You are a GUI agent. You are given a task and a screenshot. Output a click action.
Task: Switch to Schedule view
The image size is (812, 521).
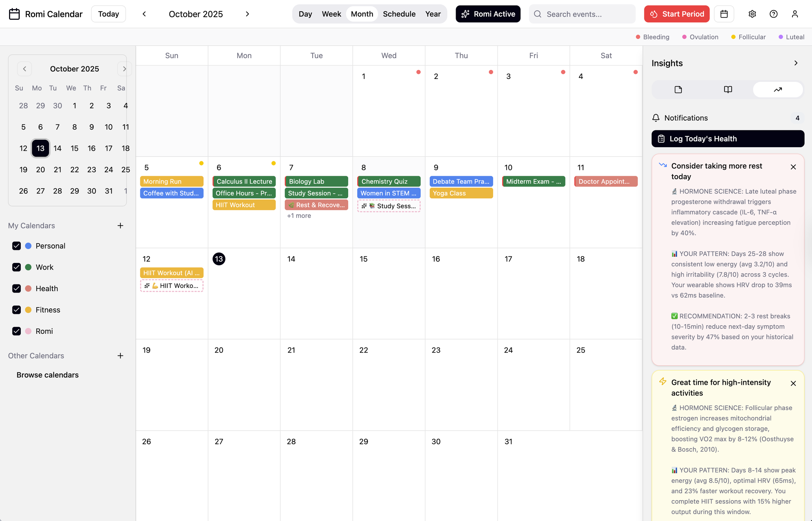click(399, 14)
